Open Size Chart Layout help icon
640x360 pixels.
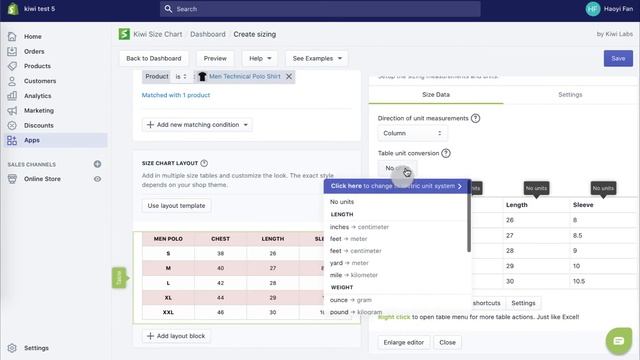204,163
